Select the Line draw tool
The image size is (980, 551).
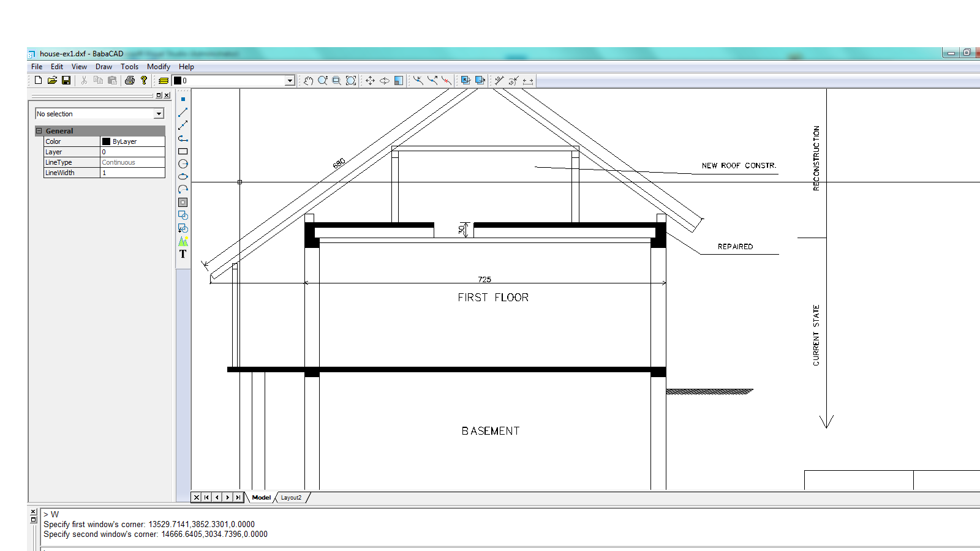(183, 113)
